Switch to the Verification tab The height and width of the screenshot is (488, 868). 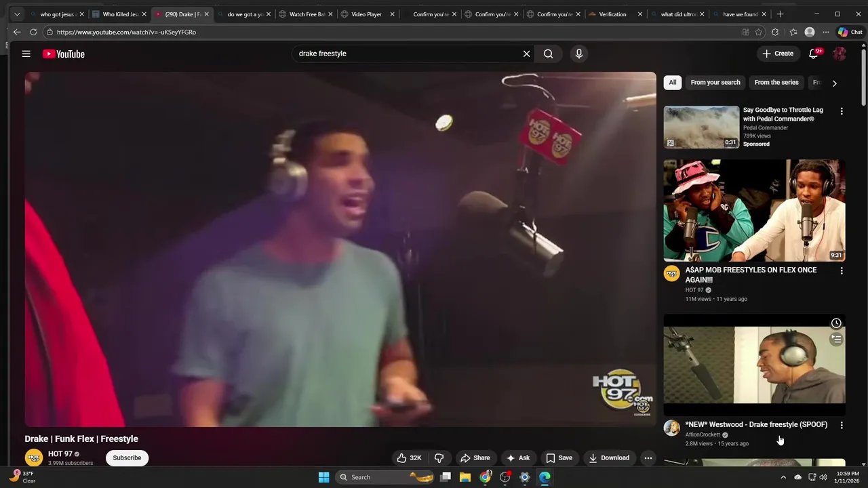tap(612, 14)
